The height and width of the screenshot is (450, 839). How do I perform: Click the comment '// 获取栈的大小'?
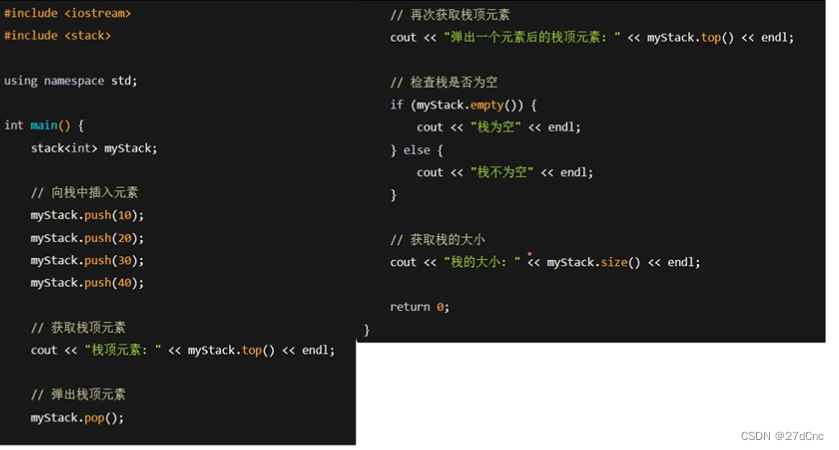(437, 240)
